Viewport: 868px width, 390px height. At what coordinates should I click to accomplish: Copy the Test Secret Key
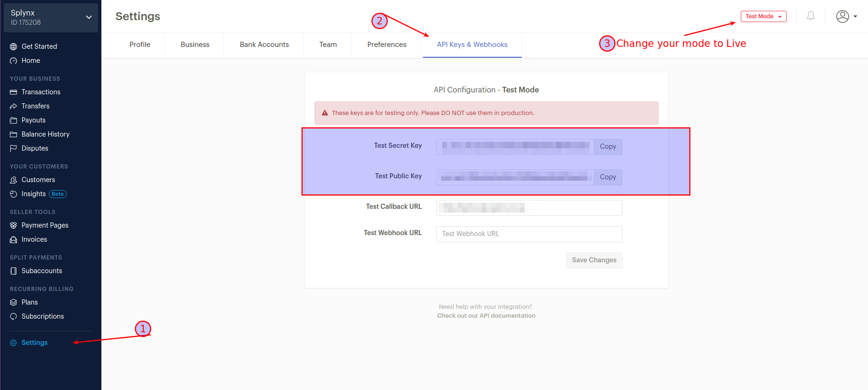coord(608,146)
